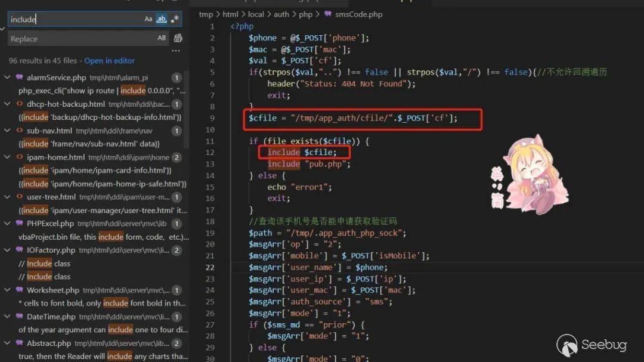This screenshot has height=362, width=644.
Task: Click results count badge for ipam-home.html
Action: coord(177,157)
